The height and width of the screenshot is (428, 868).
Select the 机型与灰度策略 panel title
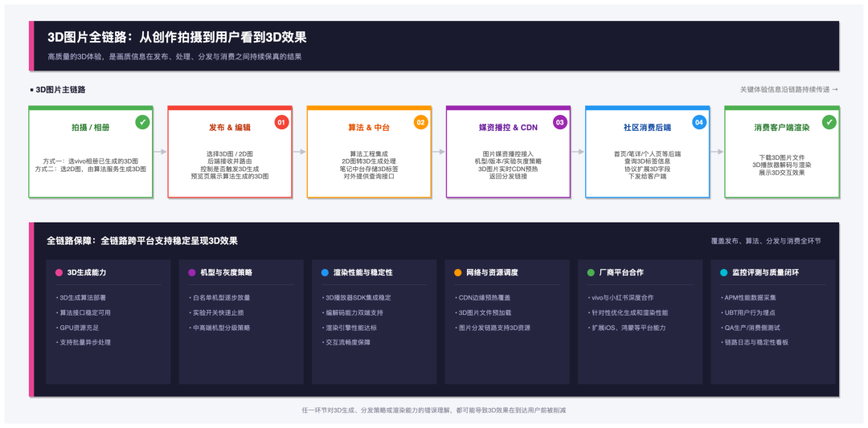pyautogui.click(x=227, y=272)
